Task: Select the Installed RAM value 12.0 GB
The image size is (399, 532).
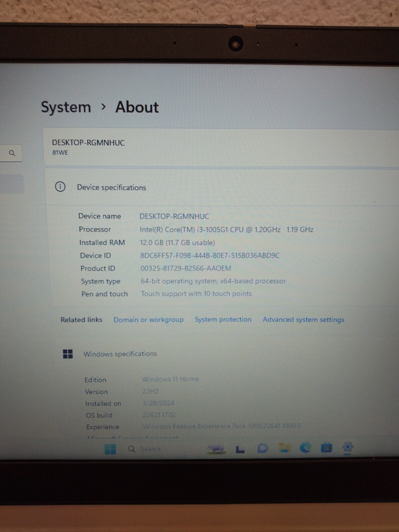Action: click(x=177, y=242)
